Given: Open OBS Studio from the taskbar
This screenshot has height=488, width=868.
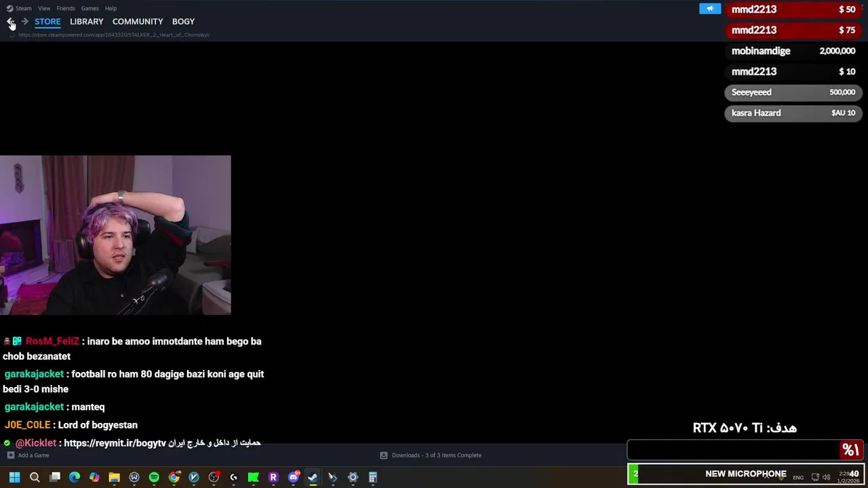Looking at the screenshot, I should [x=214, y=477].
